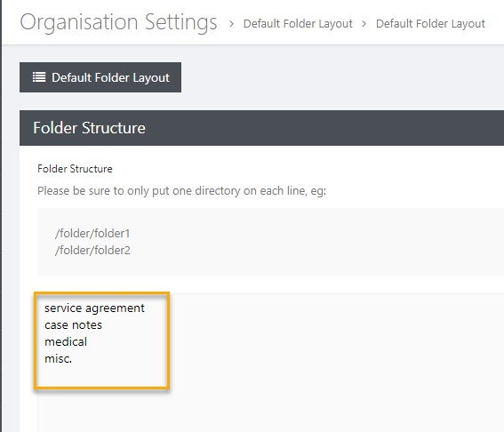Image resolution: width=504 pixels, height=432 pixels.
Task: Click the list icon on Default Folder Layout button
Action: tap(39, 77)
